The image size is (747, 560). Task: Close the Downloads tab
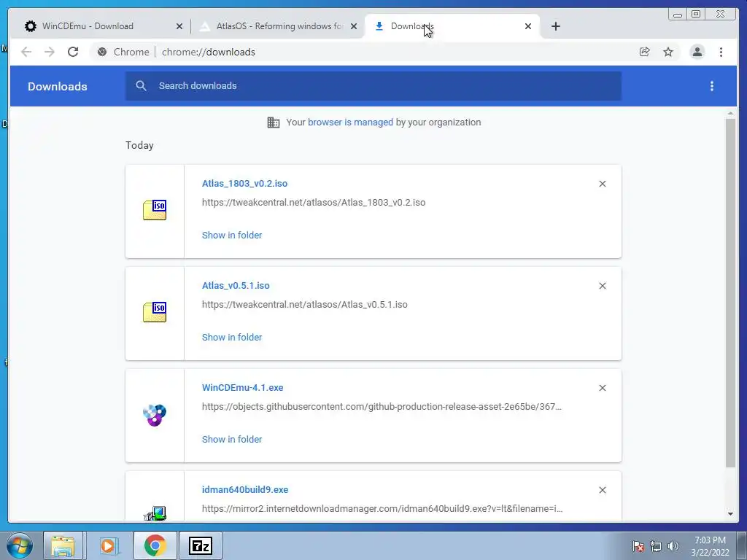pos(528,26)
